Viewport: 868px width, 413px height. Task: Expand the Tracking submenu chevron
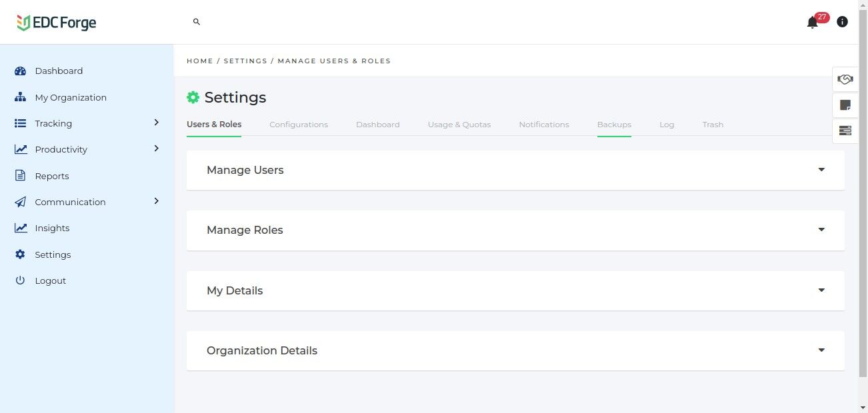(157, 123)
